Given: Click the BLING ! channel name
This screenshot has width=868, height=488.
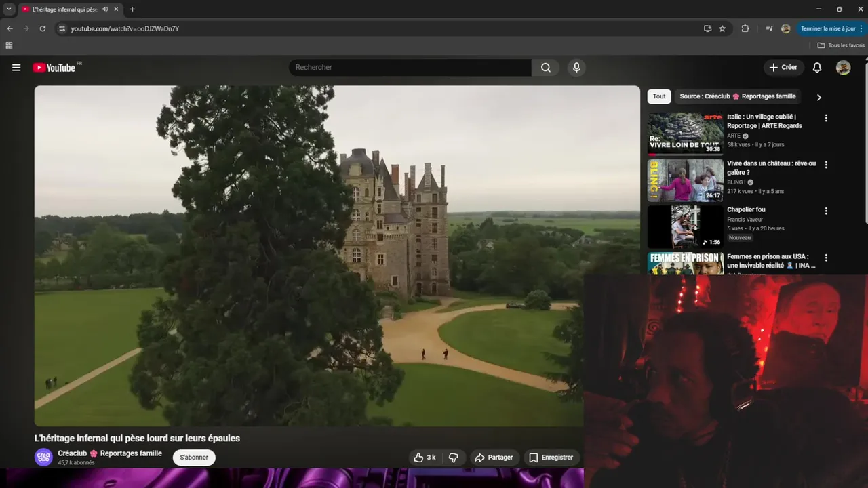Looking at the screenshot, I should (736, 182).
